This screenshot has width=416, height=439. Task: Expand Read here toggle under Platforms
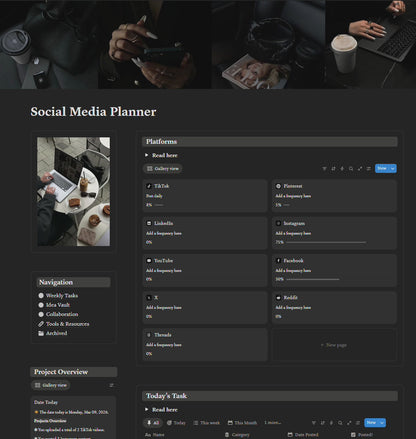146,155
